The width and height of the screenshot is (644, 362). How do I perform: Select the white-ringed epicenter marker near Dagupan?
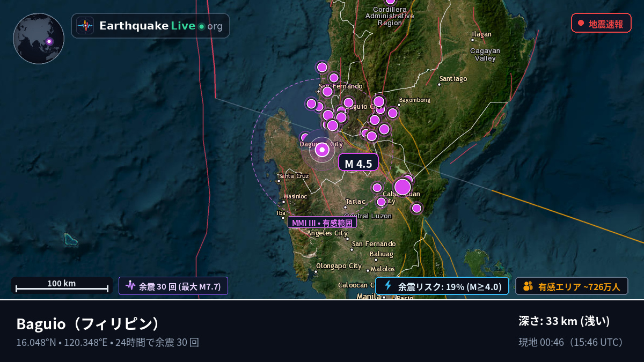(322, 150)
